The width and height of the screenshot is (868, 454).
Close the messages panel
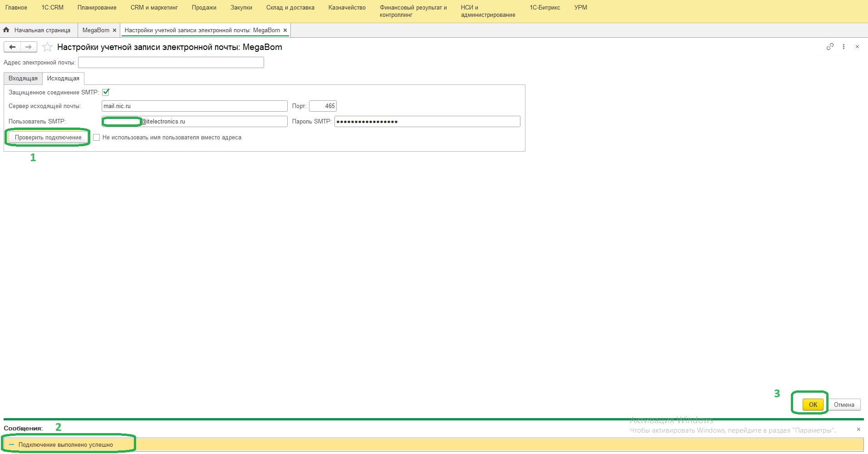point(858,429)
